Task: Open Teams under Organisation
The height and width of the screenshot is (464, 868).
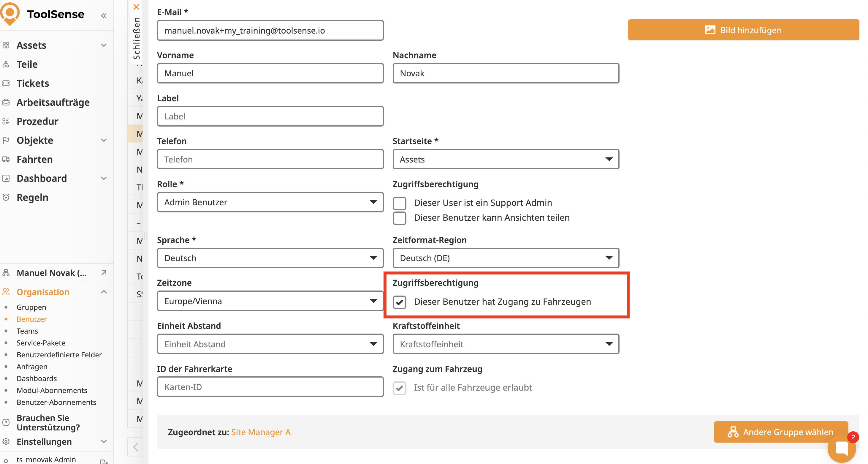Action: click(x=27, y=331)
